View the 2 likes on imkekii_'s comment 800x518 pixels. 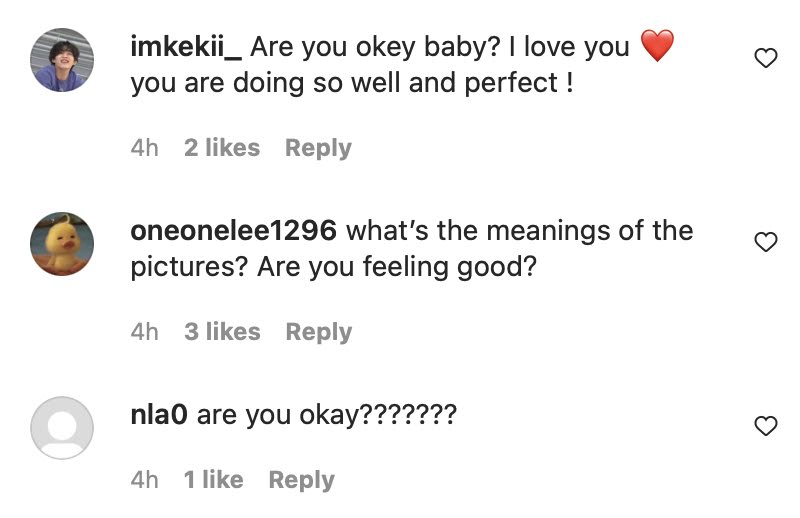tap(221, 148)
